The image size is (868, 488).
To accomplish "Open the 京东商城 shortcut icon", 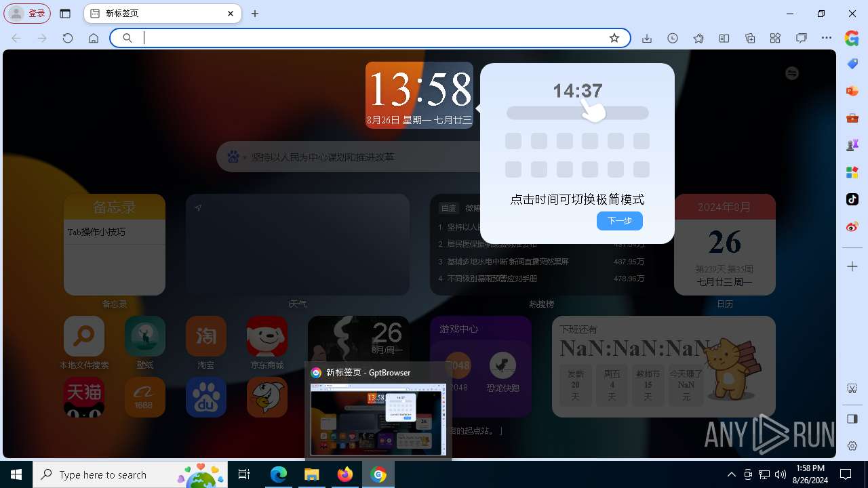I will coord(267,336).
